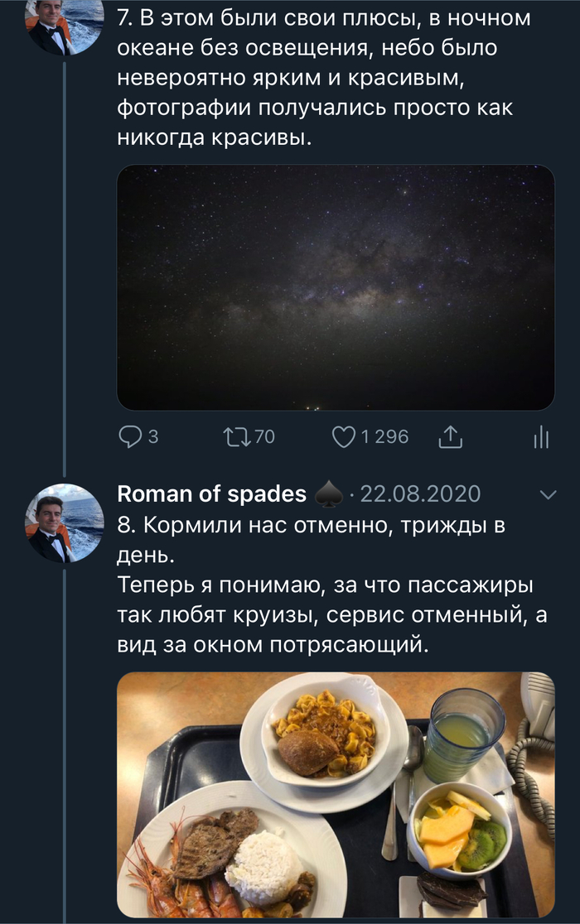Open the food tray photo
Image resolution: width=580 pixels, height=924 pixels.
[336, 795]
